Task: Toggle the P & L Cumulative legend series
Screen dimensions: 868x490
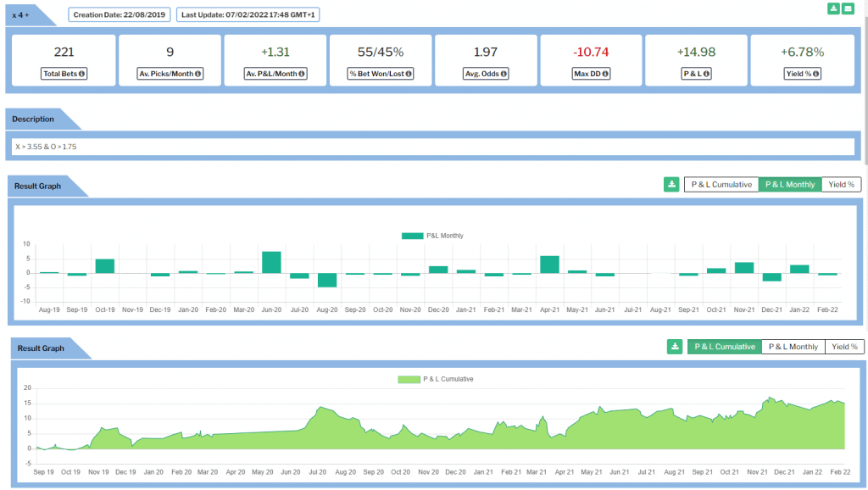Action: [435, 379]
